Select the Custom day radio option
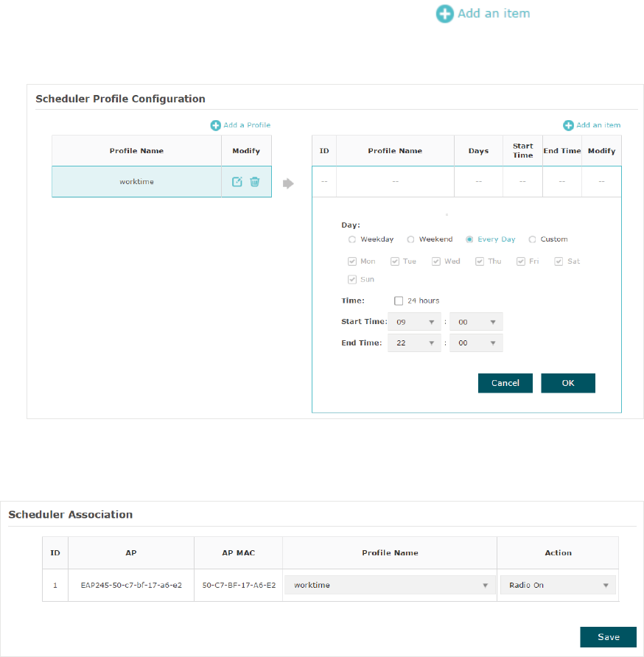 click(x=532, y=239)
